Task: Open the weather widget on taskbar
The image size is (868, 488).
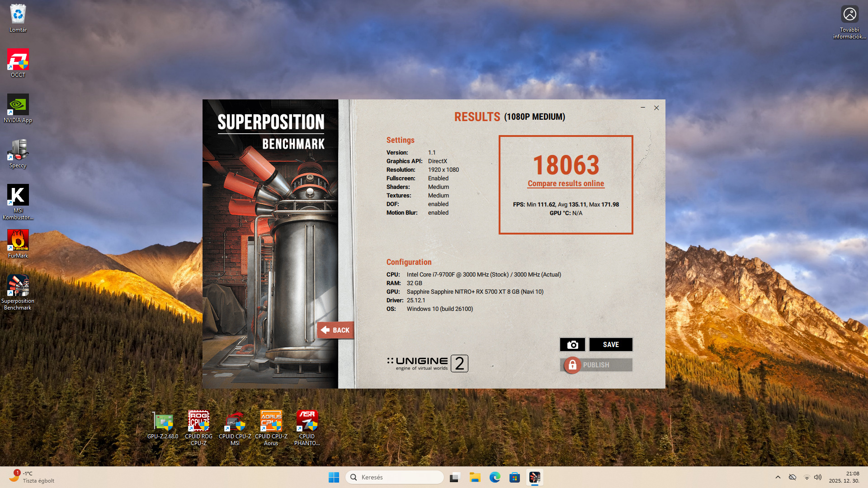Action: [32, 477]
